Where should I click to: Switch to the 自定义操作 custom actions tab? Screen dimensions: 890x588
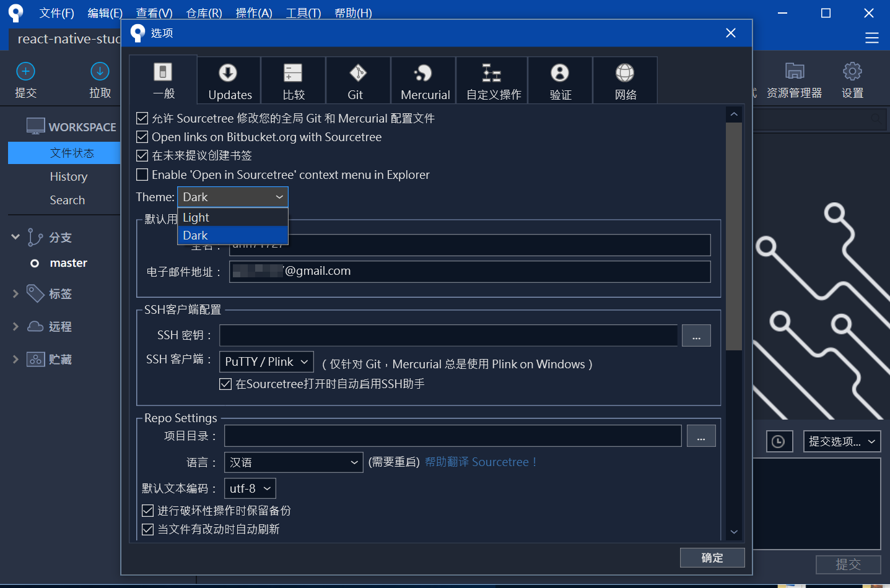coord(492,80)
